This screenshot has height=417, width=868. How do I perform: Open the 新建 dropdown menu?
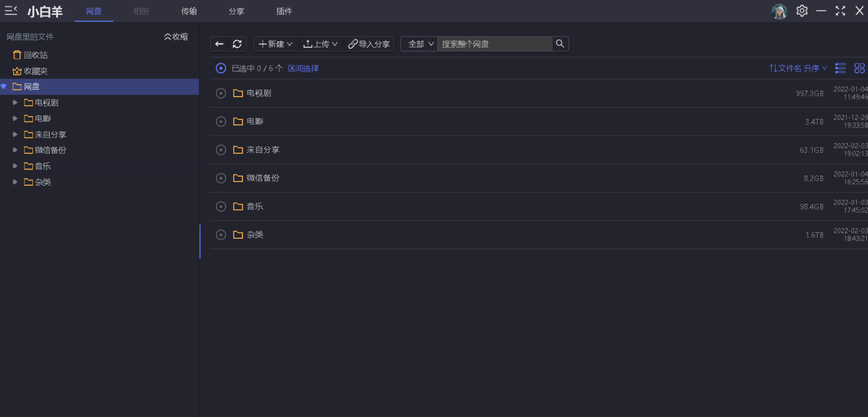coord(275,44)
